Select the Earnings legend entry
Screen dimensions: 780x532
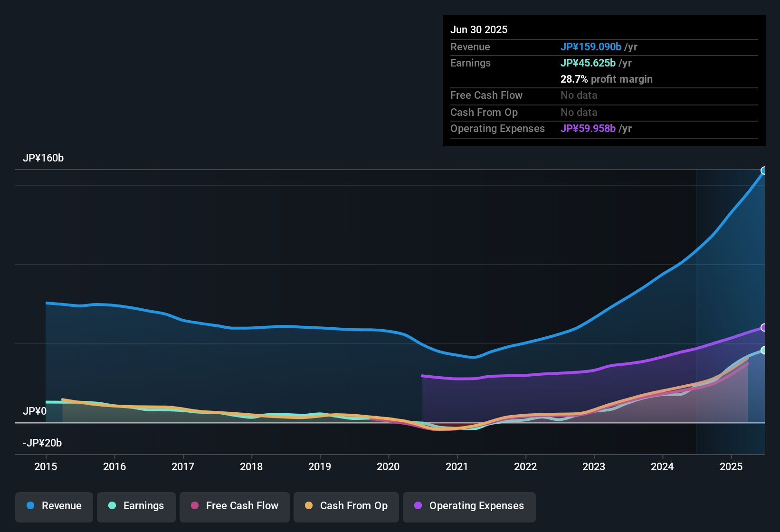136,506
